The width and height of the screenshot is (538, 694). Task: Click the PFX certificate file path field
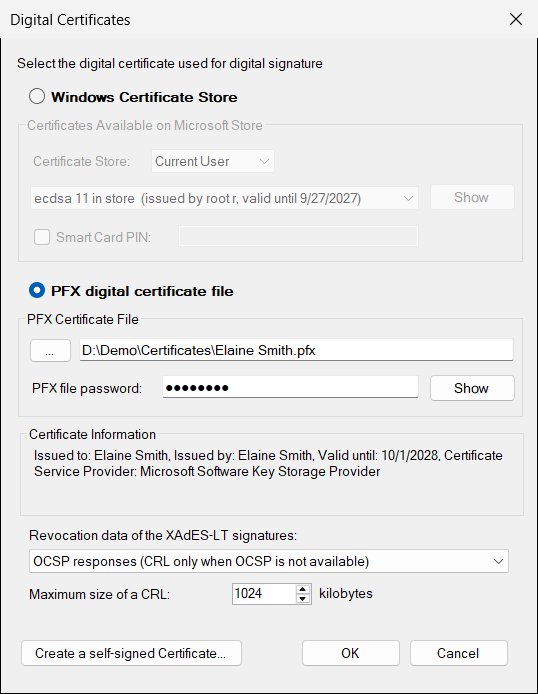(296, 350)
